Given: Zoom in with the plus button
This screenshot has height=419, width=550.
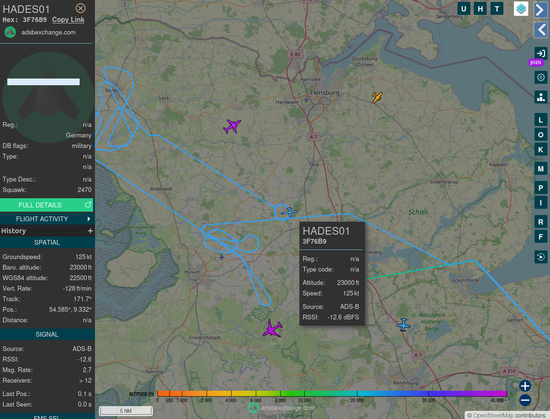Looking at the screenshot, I should (x=525, y=386).
